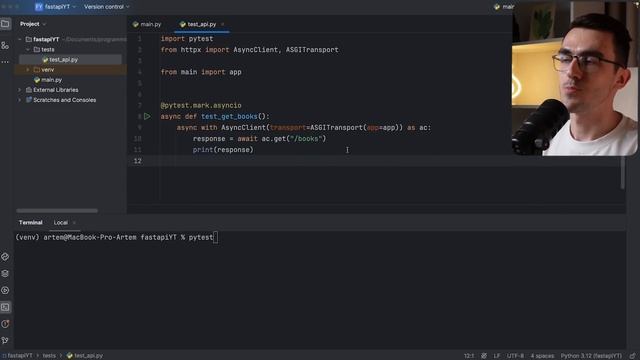Change the UTF-8 file encoding
The height and width of the screenshot is (360, 640).
[x=515, y=356]
